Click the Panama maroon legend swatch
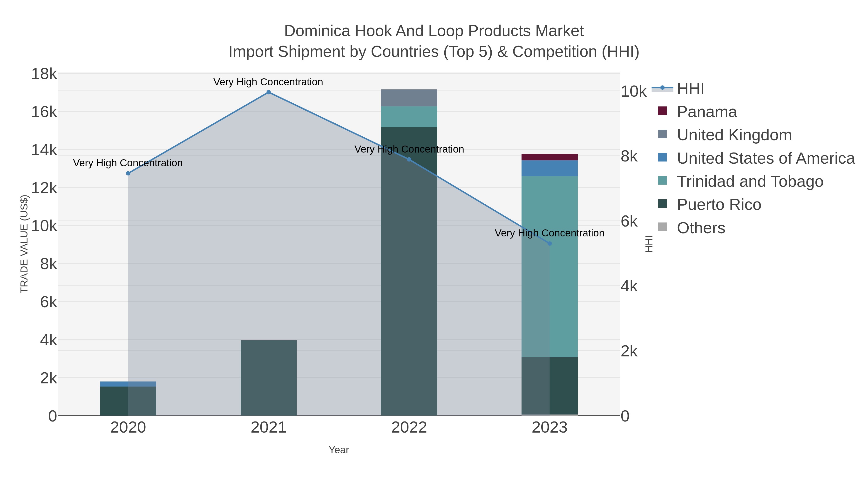This screenshot has width=868, height=488. tap(663, 111)
